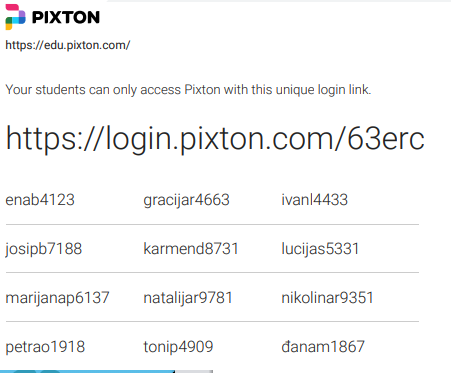Select username đanam1867
The width and height of the screenshot is (451, 373).
(x=323, y=346)
